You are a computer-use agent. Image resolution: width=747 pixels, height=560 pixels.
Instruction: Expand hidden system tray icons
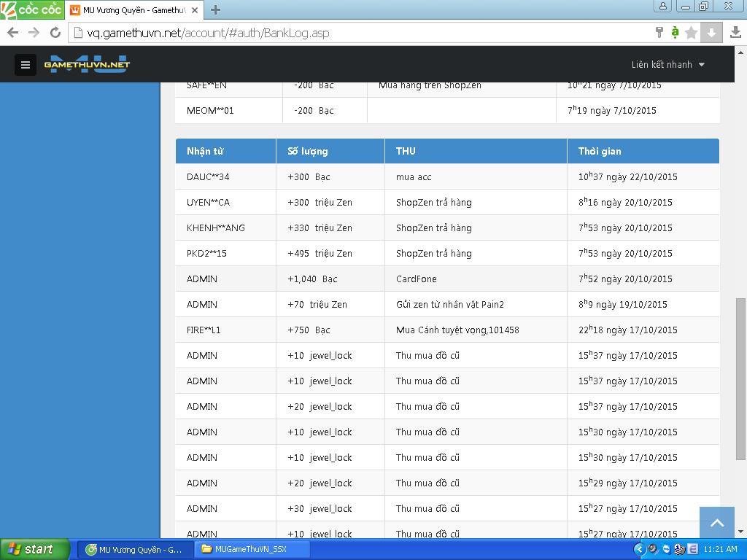point(640,549)
